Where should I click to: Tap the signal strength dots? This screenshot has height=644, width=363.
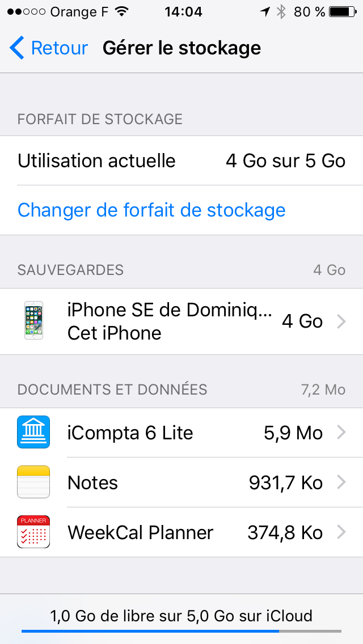tap(26, 12)
